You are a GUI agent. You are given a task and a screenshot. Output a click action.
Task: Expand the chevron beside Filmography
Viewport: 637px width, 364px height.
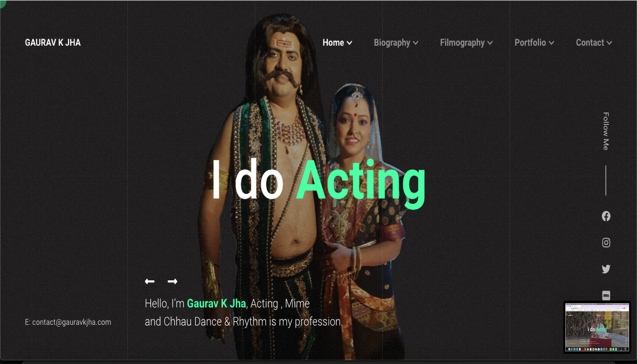490,43
